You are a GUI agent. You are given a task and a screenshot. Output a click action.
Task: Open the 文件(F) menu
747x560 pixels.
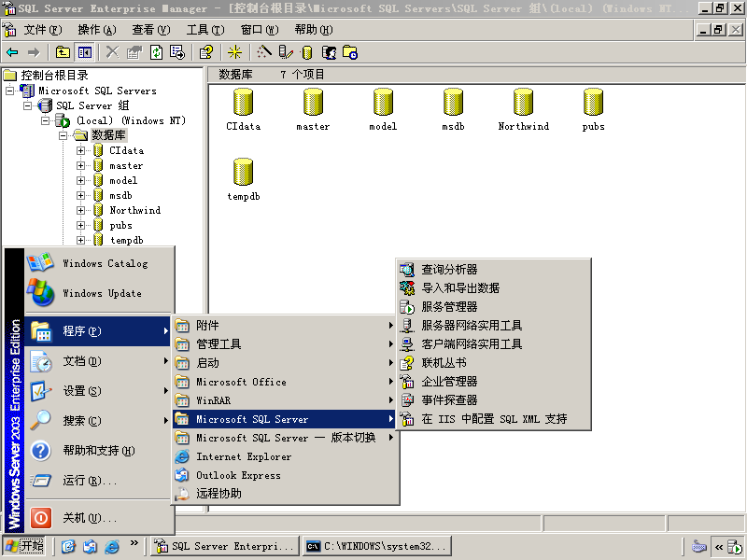pyautogui.click(x=42, y=30)
